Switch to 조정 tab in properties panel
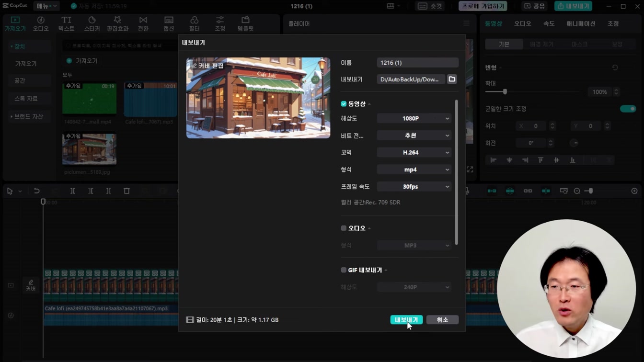The width and height of the screenshot is (644, 362). (613, 23)
